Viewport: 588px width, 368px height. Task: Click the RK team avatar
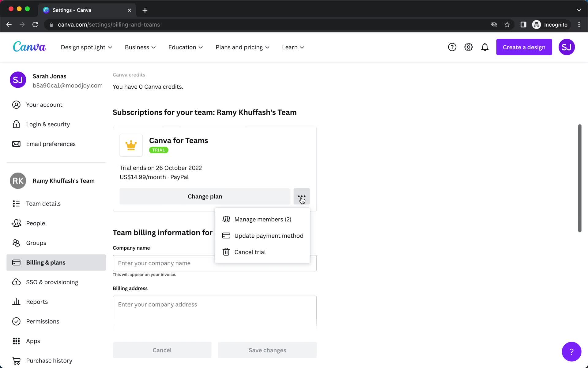[x=18, y=181]
